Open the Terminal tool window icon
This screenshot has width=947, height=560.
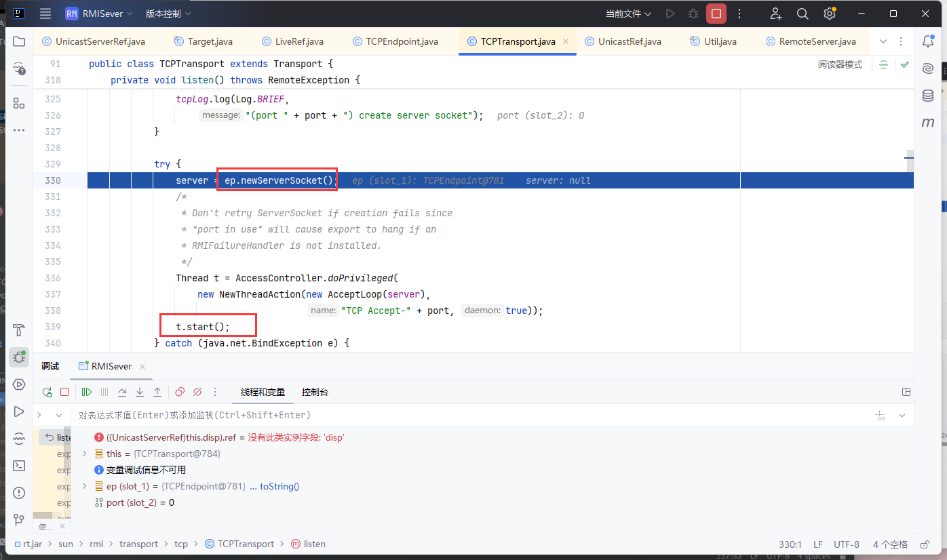click(19, 466)
